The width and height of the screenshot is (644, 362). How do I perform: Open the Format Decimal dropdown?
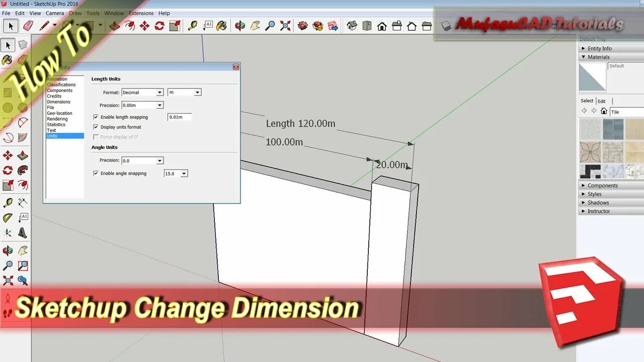(143, 93)
